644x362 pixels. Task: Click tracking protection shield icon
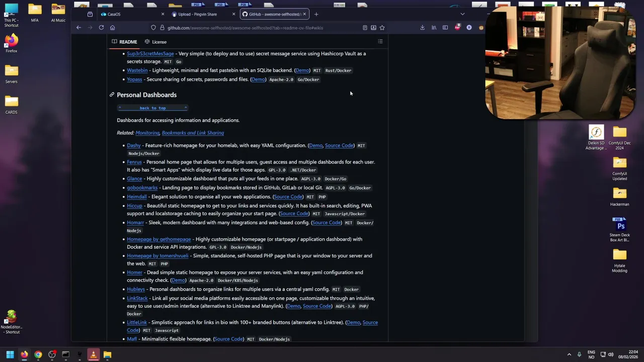click(153, 28)
